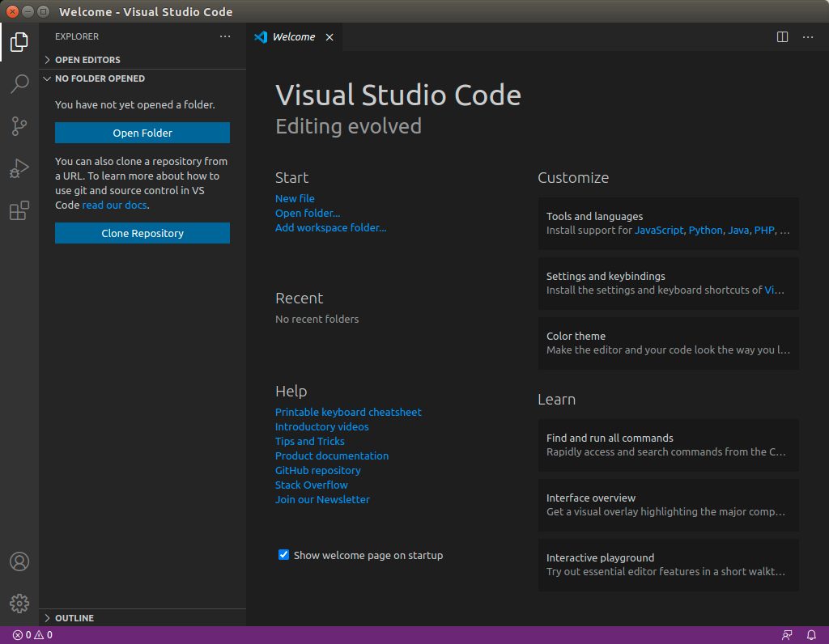This screenshot has width=829, height=644.
Task: Toggle Show welcome page on startup
Action: [x=284, y=555]
